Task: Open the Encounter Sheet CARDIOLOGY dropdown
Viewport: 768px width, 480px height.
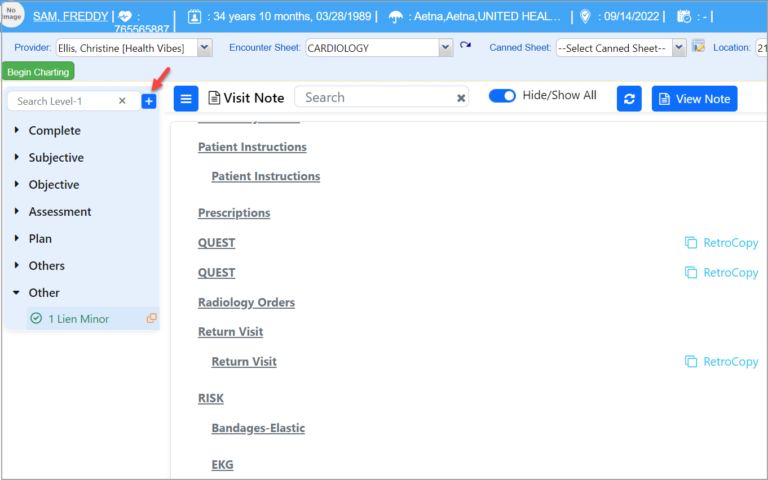Action: click(x=445, y=47)
